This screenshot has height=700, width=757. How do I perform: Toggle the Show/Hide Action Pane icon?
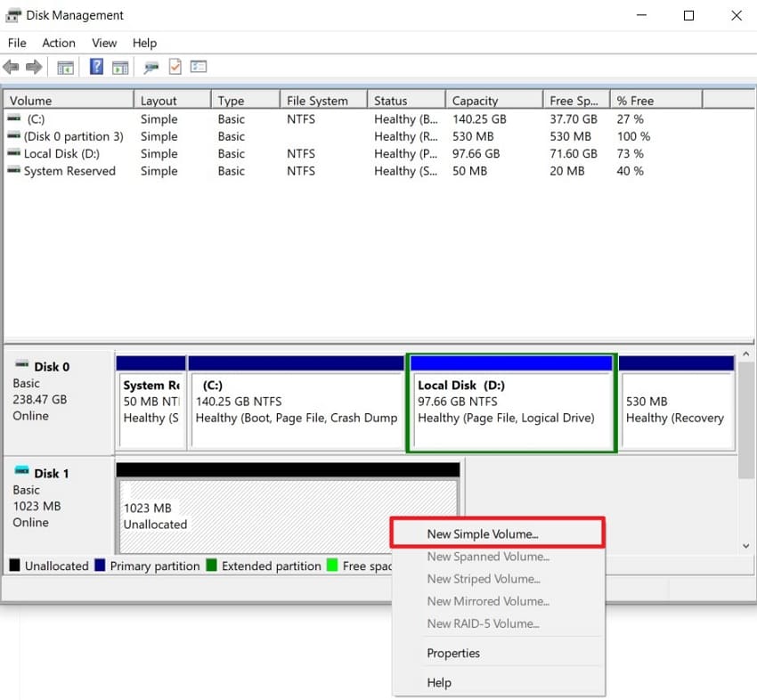[120, 66]
